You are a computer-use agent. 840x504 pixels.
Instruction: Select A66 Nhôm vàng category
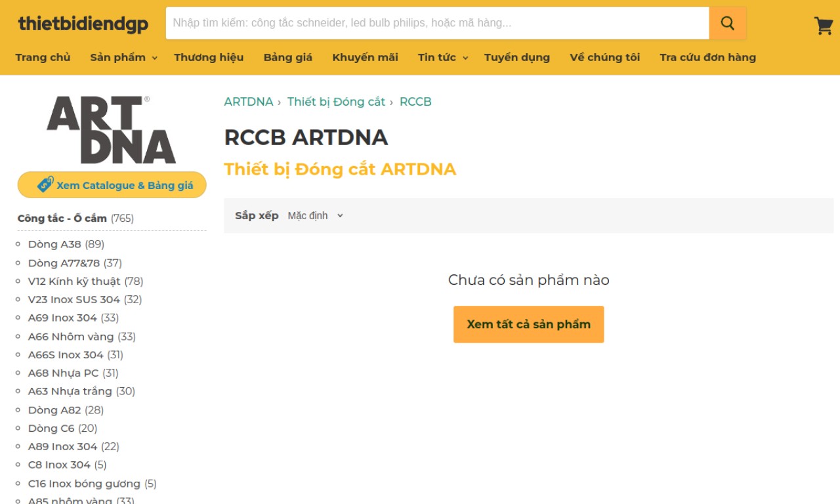pyautogui.click(x=71, y=337)
